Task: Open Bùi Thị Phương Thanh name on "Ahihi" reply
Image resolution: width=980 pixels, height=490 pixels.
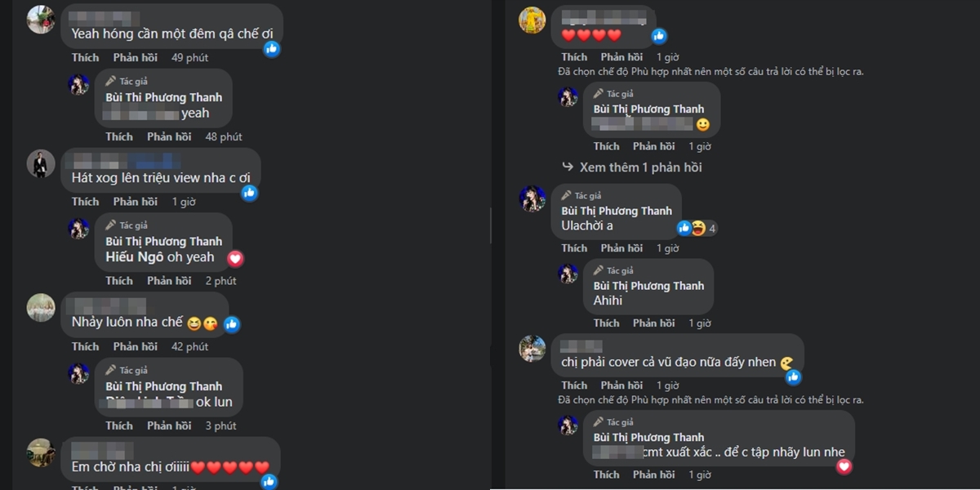Action: tap(648, 286)
